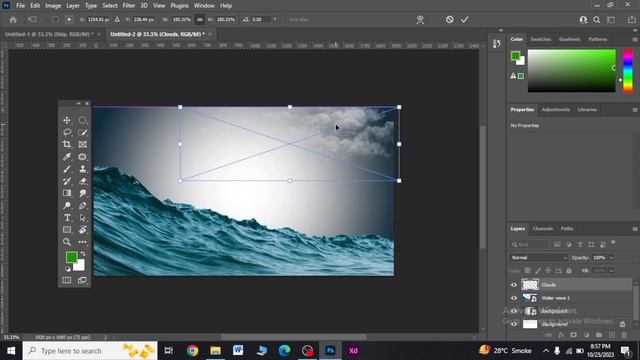Image resolution: width=640 pixels, height=360 pixels.
Task: Select the Quick Selection tool
Action: coord(82,132)
